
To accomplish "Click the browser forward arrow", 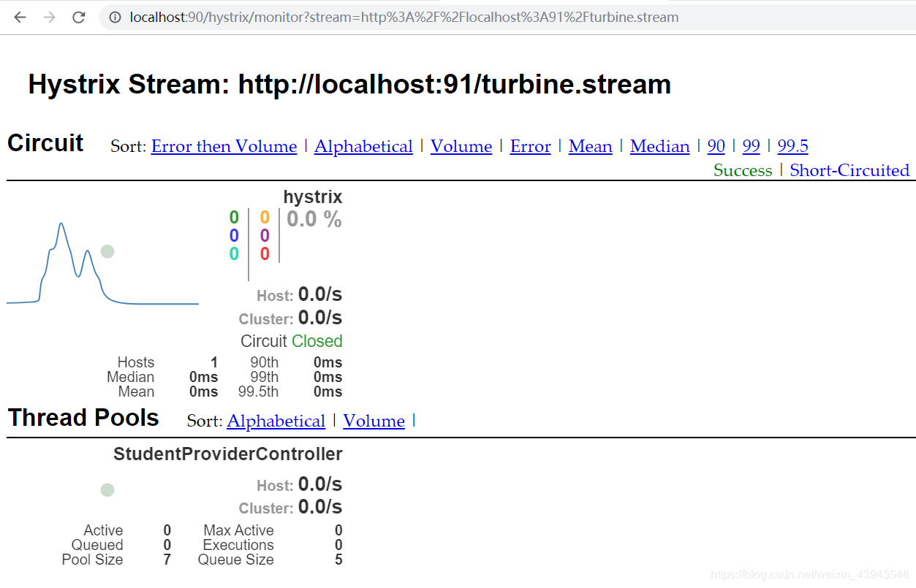I will [x=49, y=18].
